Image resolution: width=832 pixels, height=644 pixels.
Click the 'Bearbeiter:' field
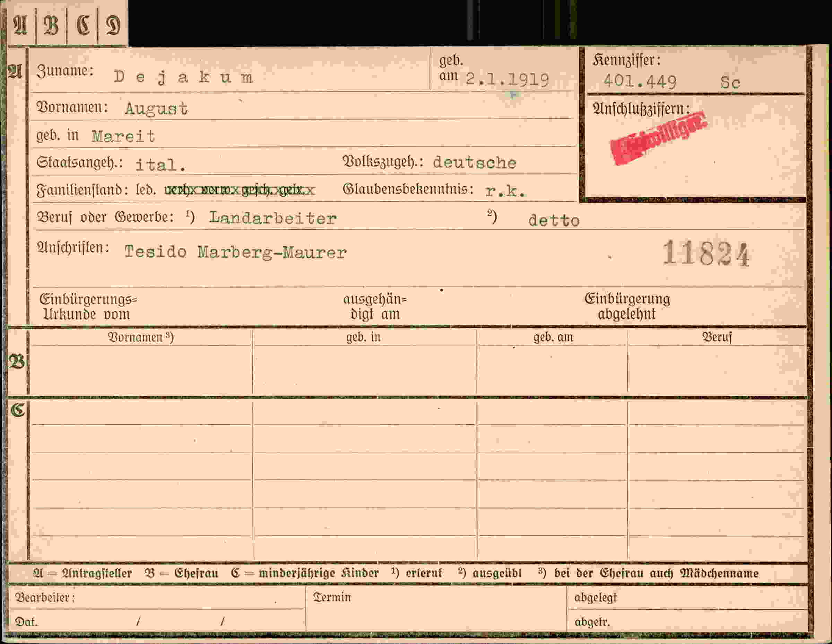[156, 598]
